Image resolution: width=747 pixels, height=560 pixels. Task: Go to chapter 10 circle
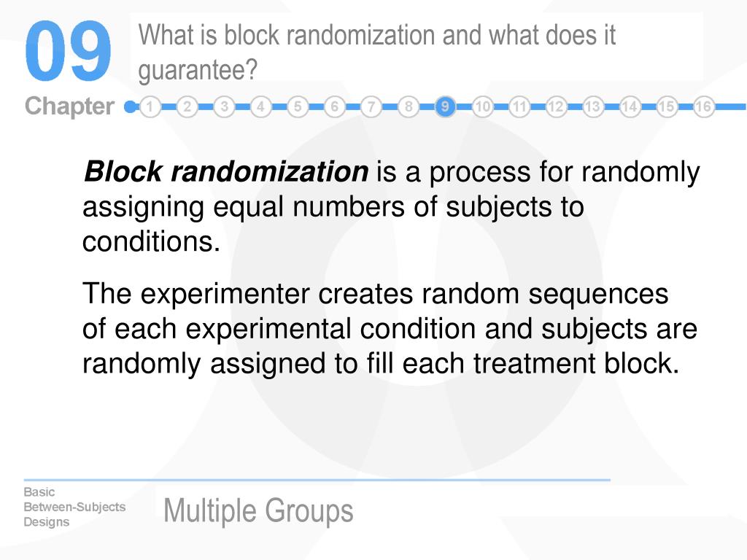click(x=482, y=106)
